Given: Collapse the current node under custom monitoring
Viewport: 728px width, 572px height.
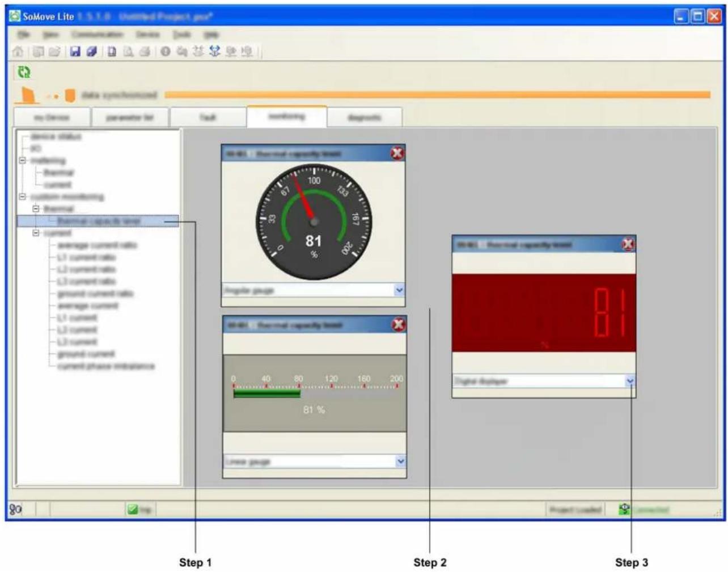Looking at the screenshot, I should [x=36, y=233].
